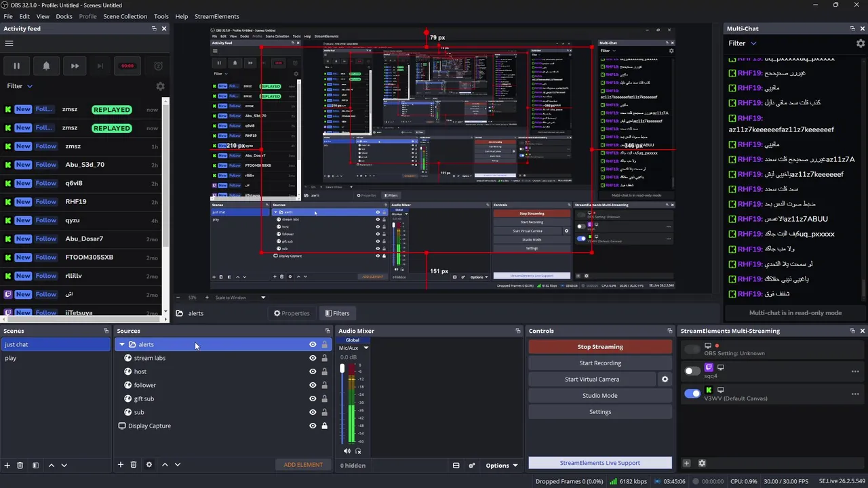
Task: Open StreamElements Live Support
Action: (x=600, y=463)
